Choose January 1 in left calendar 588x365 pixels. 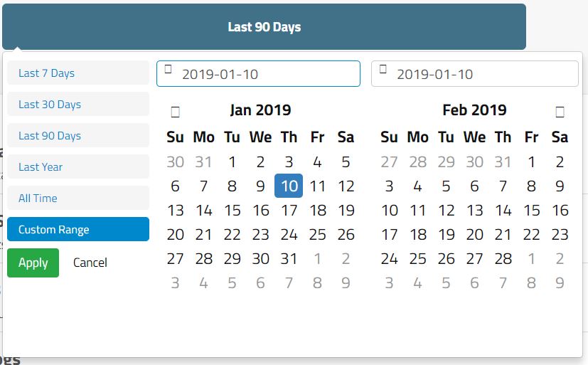[232, 162]
